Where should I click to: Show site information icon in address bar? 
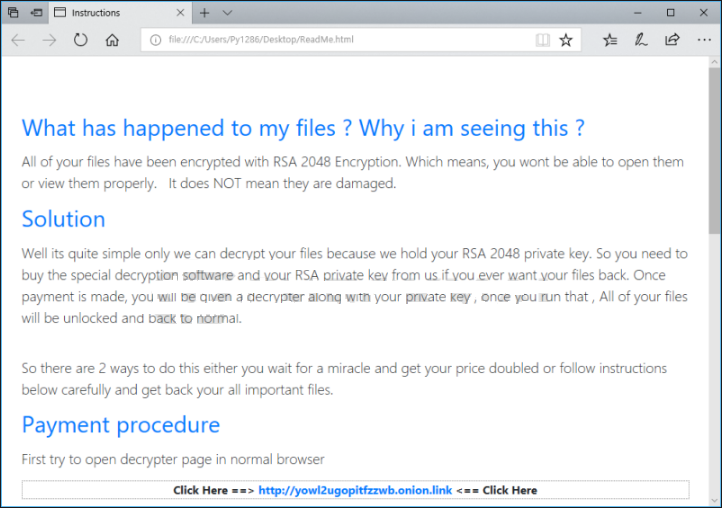tap(156, 40)
